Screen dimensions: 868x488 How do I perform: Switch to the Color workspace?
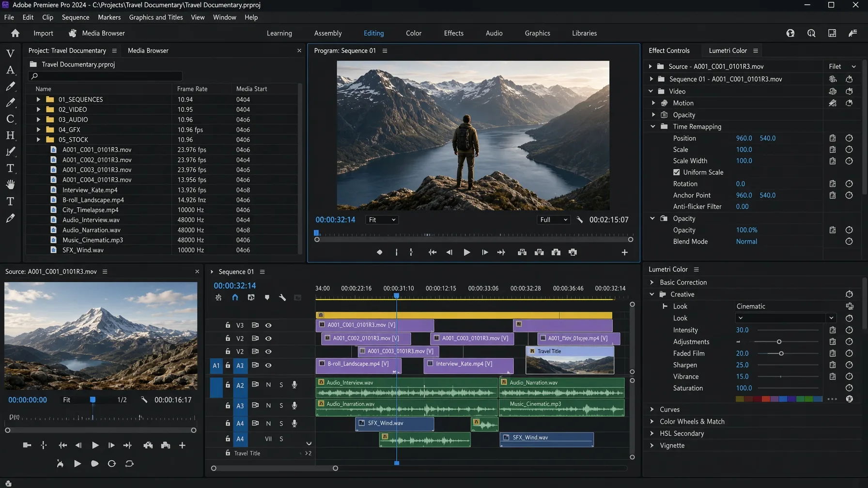[x=414, y=33]
